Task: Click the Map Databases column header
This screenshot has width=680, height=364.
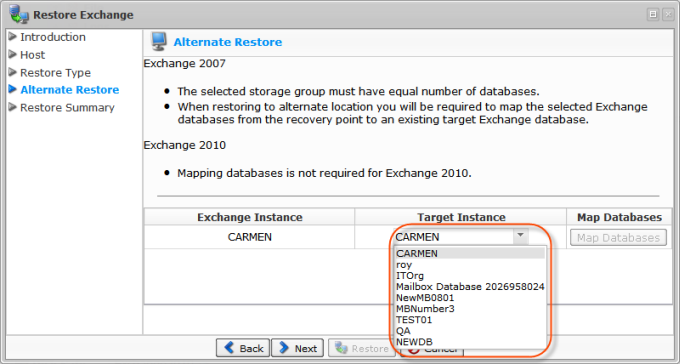Action: point(619,217)
